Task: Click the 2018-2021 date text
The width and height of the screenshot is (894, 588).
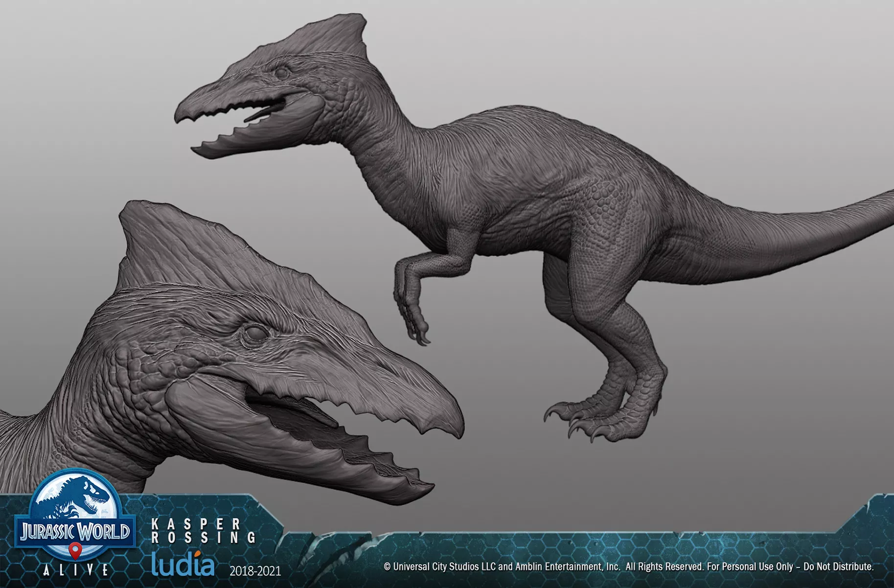Action: click(x=255, y=571)
